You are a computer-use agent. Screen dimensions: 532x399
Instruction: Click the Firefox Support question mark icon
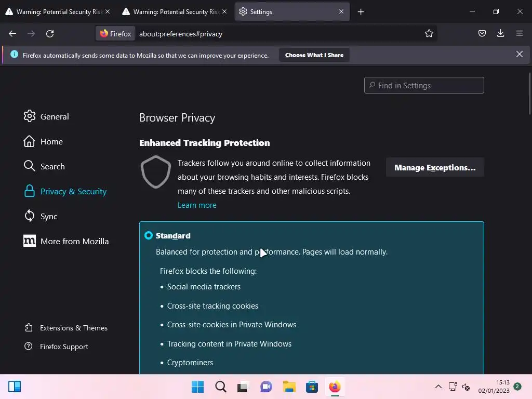click(29, 346)
